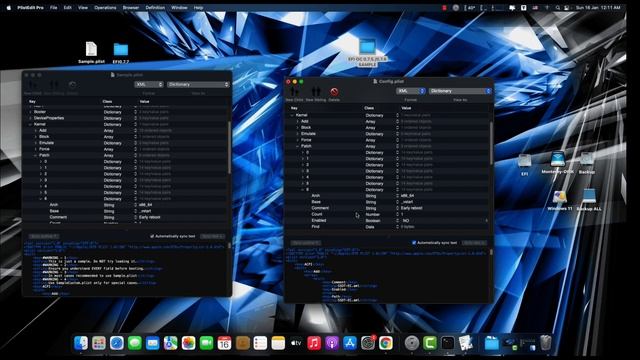Open Launchpad from the Dock
Screen dimensions: 640x360
(99, 343)
